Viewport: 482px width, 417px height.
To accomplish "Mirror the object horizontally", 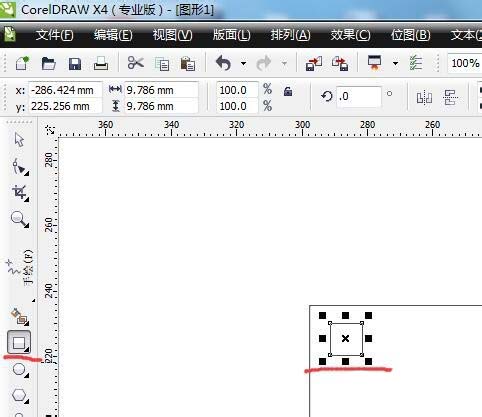I will tap(424, 98).
